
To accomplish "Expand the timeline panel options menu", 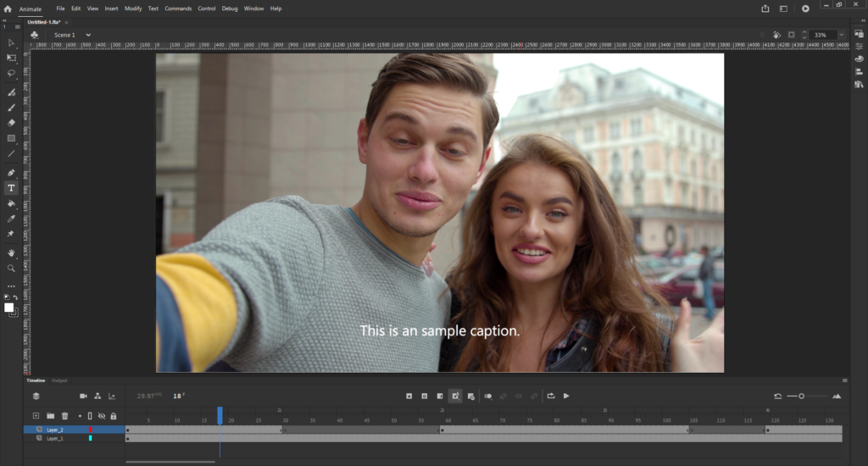I will [843, 380].
